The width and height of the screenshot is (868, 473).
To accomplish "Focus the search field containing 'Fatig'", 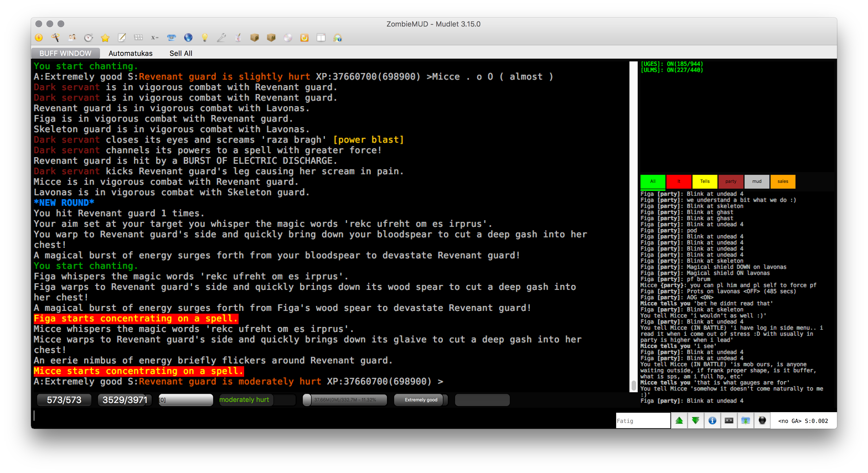I will click(x=643, y=421).
